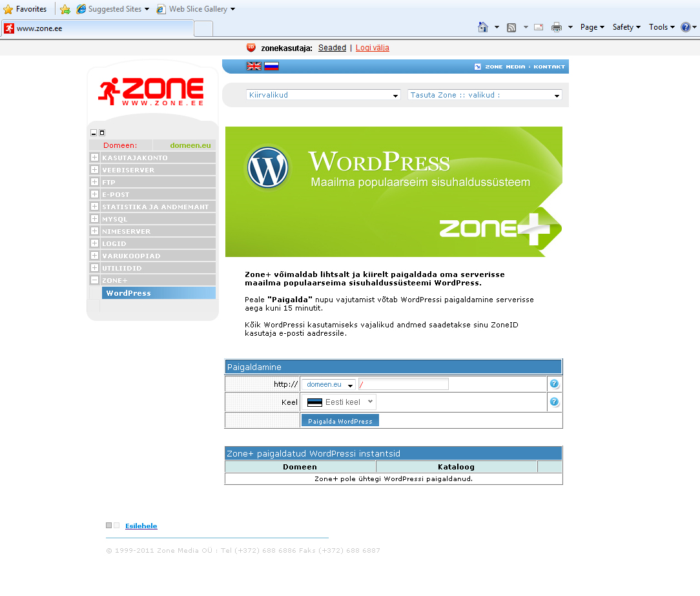Click the KONTAKT link
The height and width of the screenshot is (596, 700).
[x=549, y=67]
